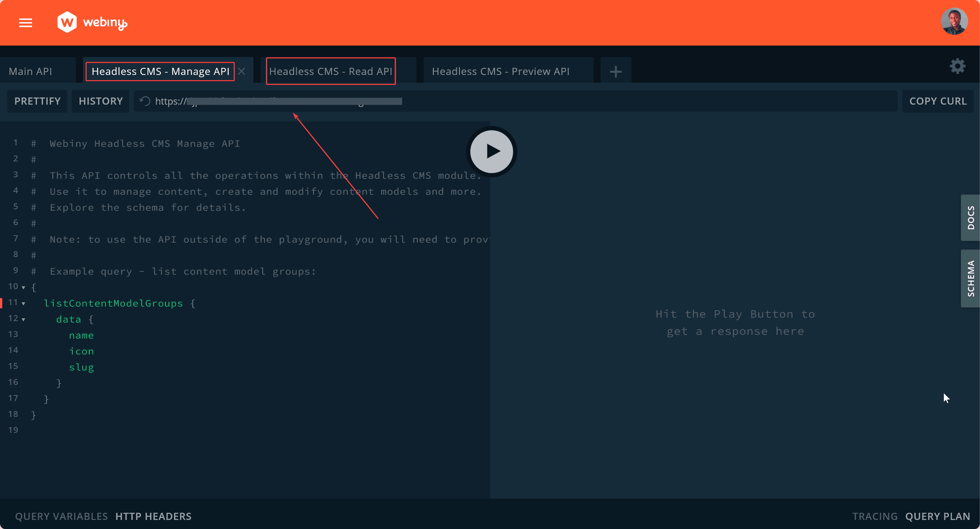Image resolution: width=980 pixels, height=529 pixels.
Task: Open the hamburger navigation menu
Action: pos(25,23)
